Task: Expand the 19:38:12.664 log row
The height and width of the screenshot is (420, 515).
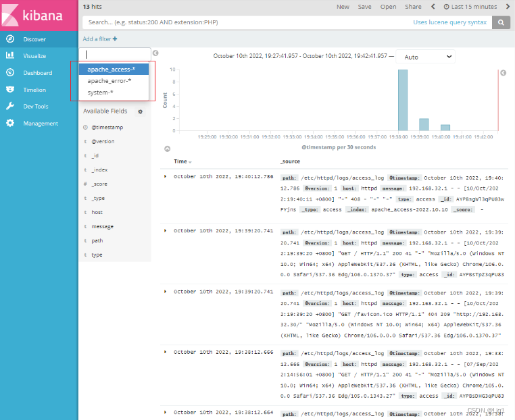Action: [165, 412]
